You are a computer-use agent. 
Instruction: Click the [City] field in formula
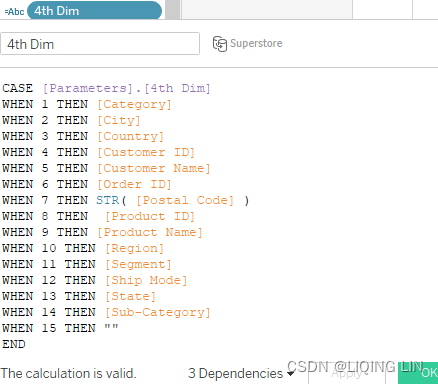119,120
